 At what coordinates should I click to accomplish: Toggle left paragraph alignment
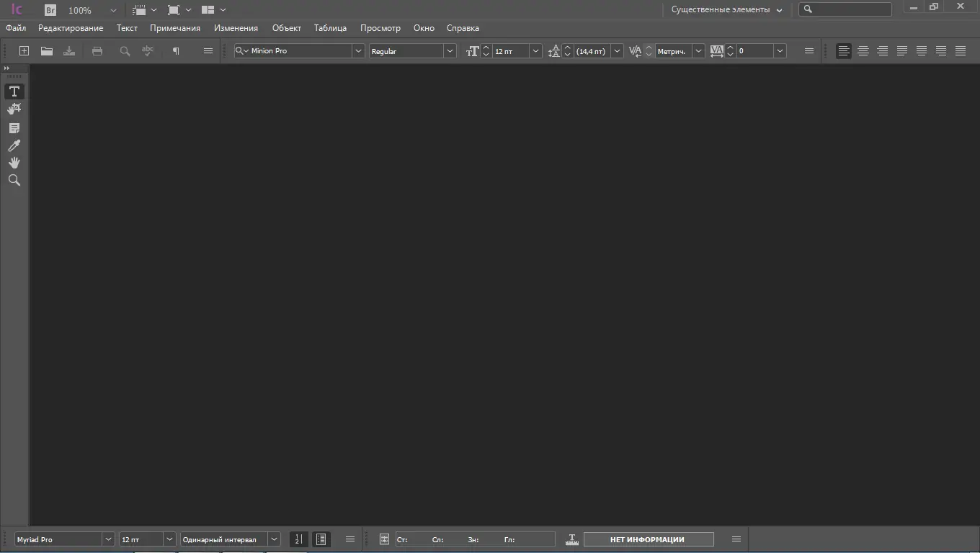pyautogui.click(x=843, y=50)
